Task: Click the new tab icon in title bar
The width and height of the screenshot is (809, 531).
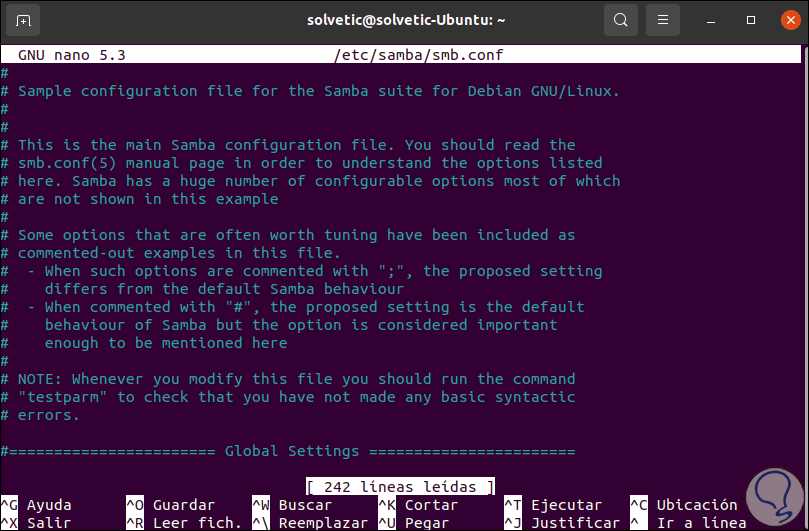Action: pos(24,20)
